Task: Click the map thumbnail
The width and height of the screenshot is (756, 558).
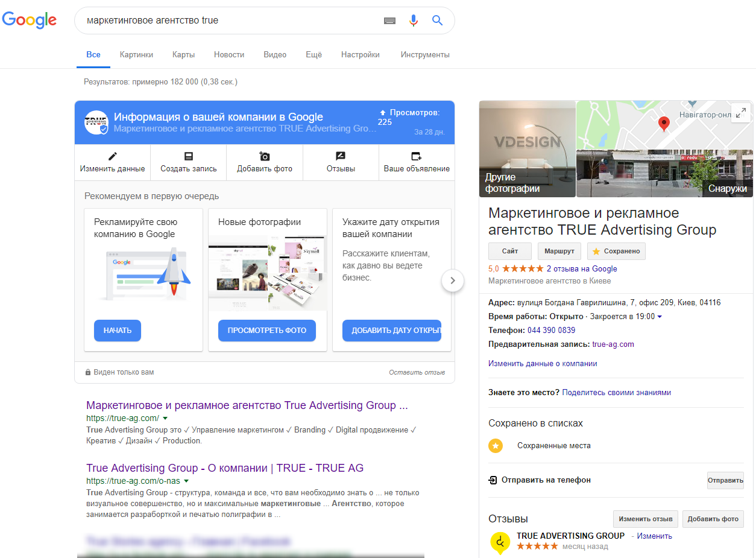Action: click(x=664, y=125)
